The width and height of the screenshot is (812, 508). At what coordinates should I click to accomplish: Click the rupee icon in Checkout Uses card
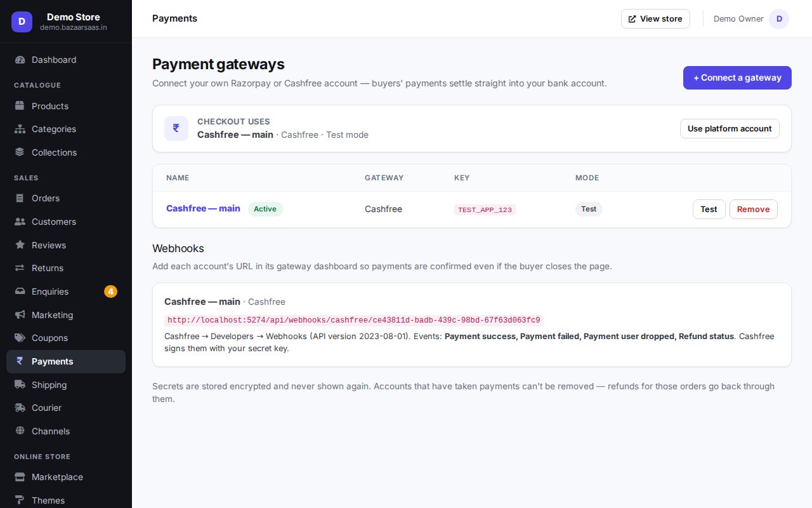pyautogui.click(x=176, y=128)
